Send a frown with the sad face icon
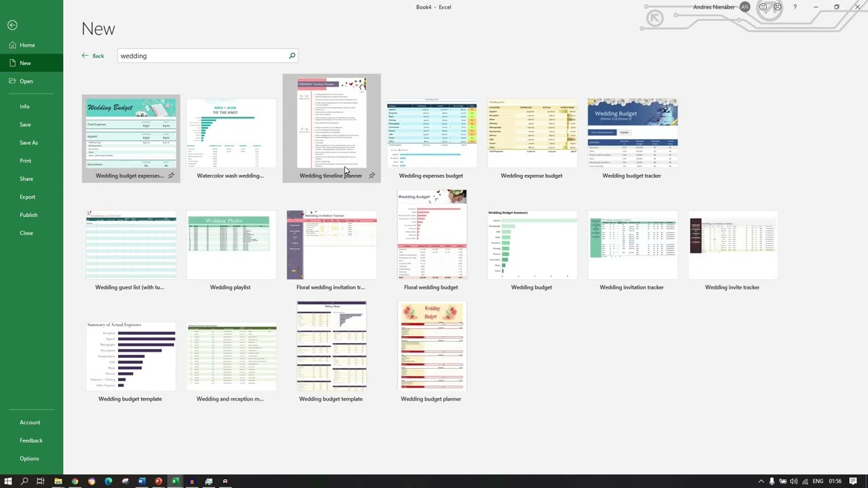Viewport: 868px width, 488px height. (x=778, y=7)
